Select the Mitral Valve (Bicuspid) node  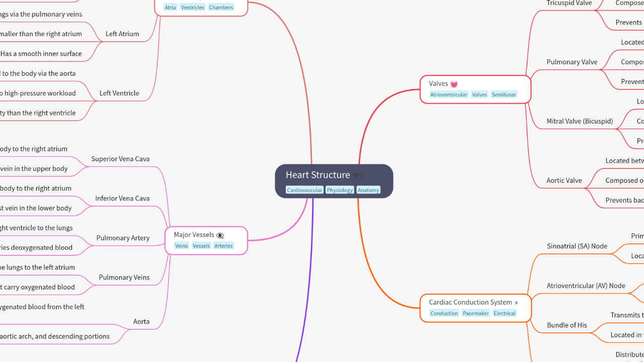coord(580,121)
